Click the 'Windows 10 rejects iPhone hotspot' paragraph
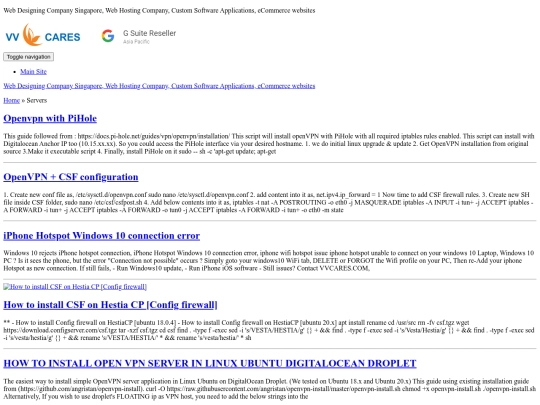 [x=269, y=261]
